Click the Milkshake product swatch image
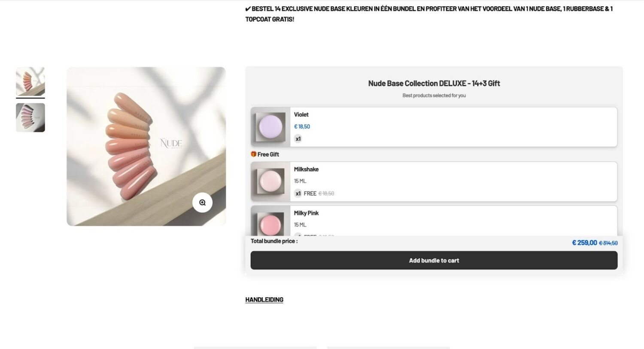This screenshot has width=644, height=349. 270,181
